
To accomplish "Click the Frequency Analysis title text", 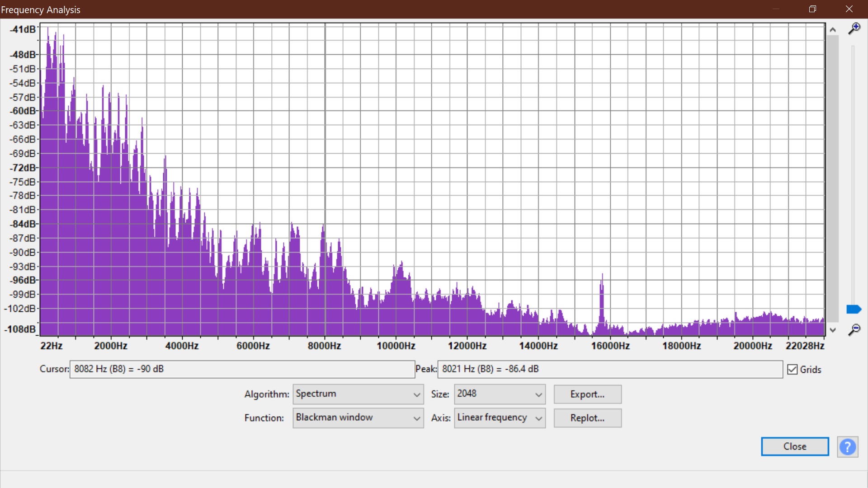I will pos(41,10).
